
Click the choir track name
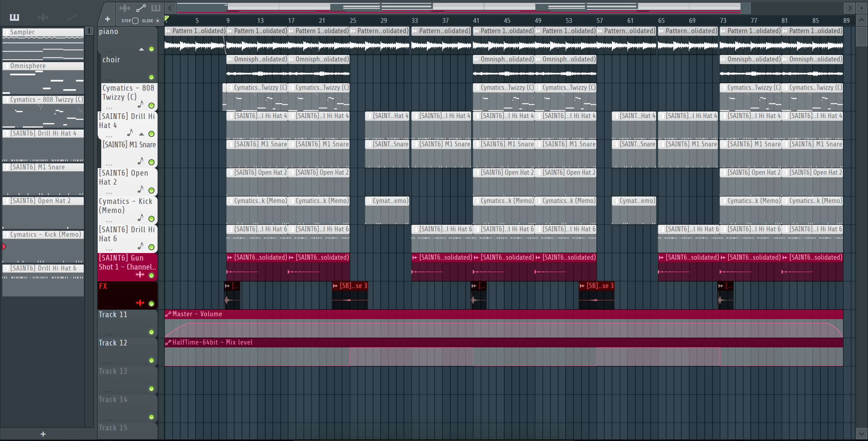point(111,60)
